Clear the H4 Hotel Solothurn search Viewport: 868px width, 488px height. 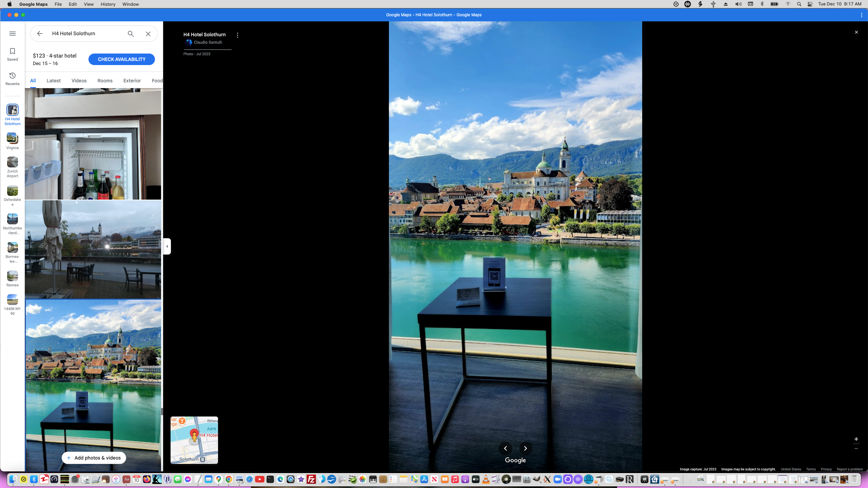(148, 34)
